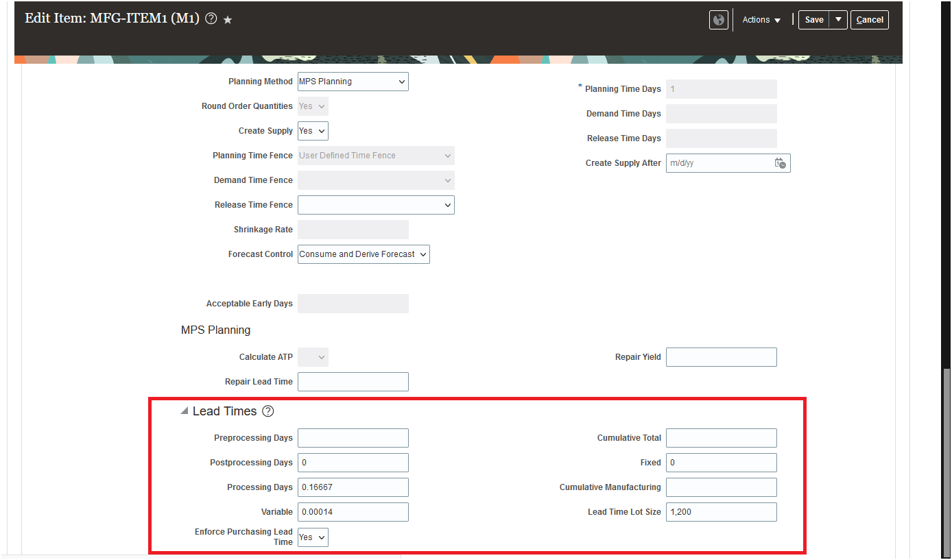Click the Edit Item: MFG-ITEM1 (M1) title
Screen dimensions: 952x560
[112, 19]
